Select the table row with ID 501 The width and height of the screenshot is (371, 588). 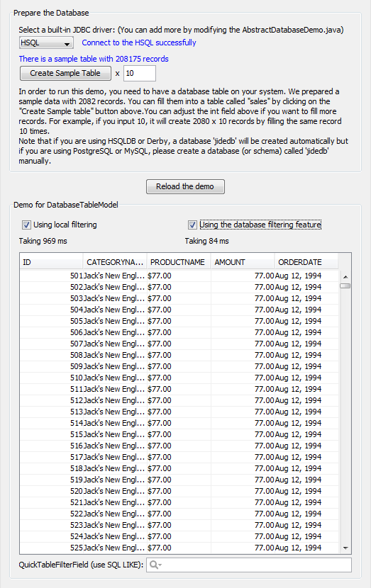179,276
